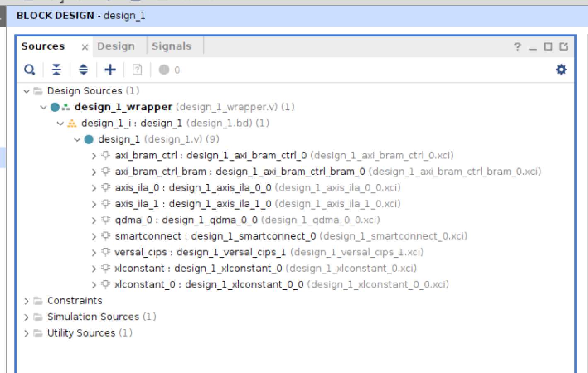Click the Collapse All icon
This screenshot has width=588, height=373.
56,70
